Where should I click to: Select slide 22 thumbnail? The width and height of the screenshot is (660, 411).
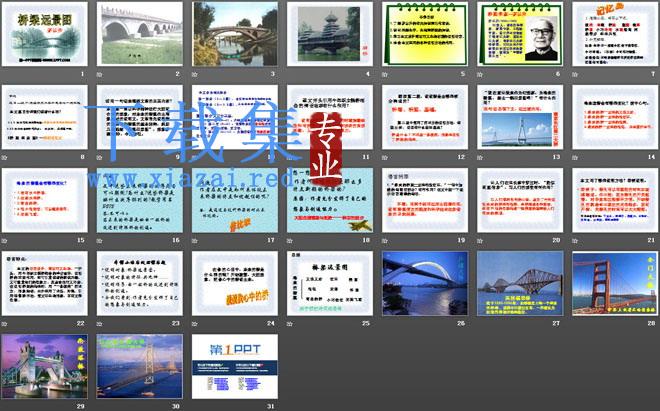tap(45, 283)
